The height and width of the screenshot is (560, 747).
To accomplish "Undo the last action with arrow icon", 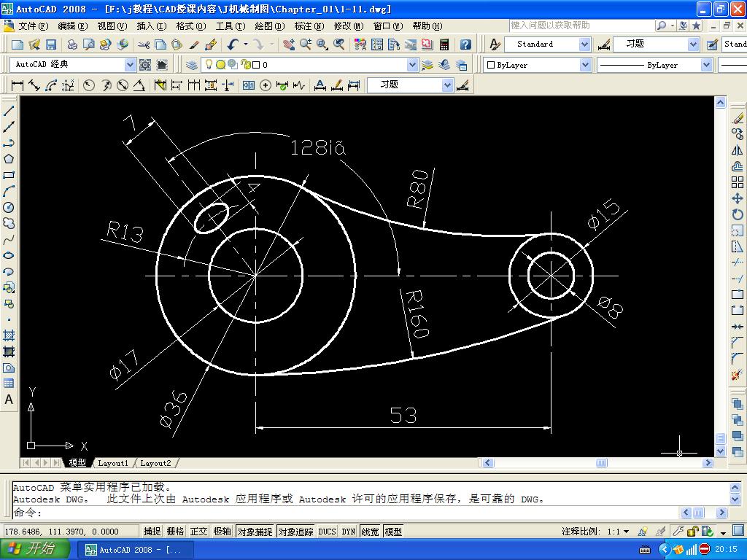I will tap(233, 44).
